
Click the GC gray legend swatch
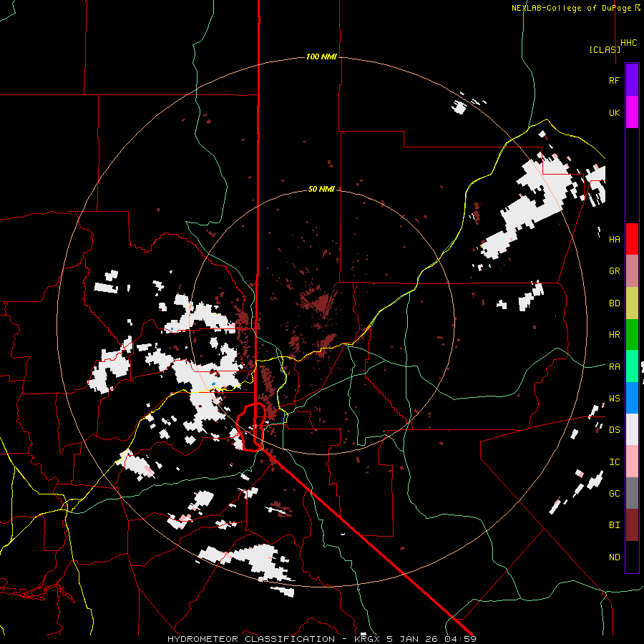tap(632, 493)
